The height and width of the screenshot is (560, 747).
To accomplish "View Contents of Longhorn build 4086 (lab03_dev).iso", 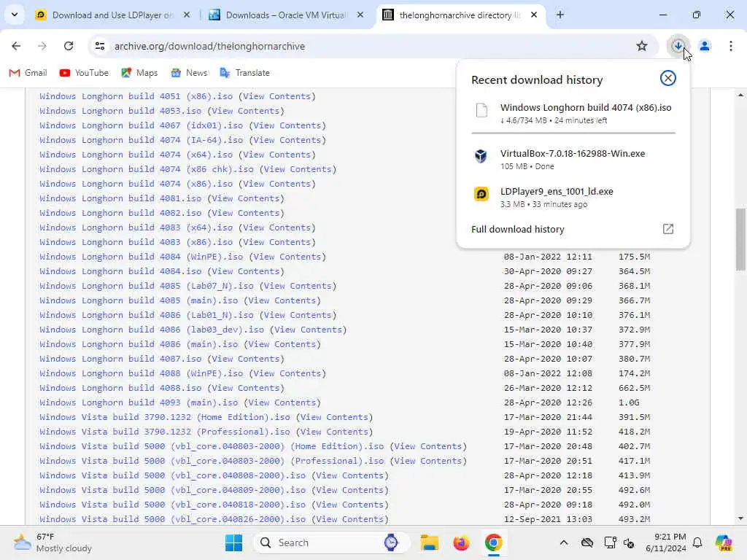I will [308, 330].
